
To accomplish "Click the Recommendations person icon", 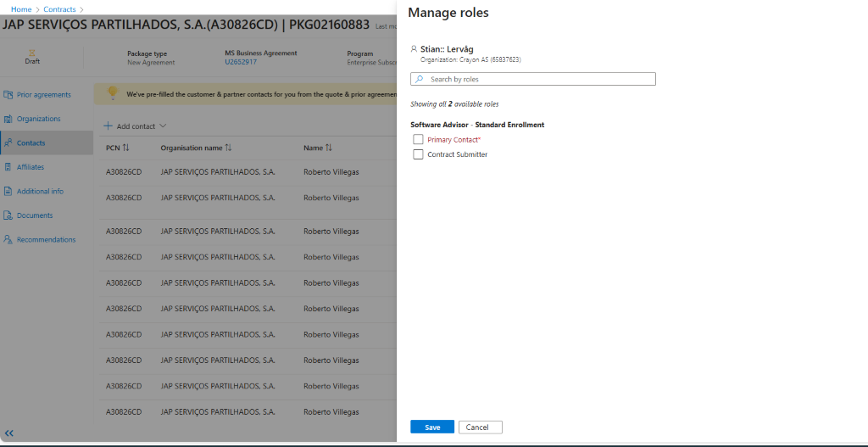I will (x=8, y=239).
